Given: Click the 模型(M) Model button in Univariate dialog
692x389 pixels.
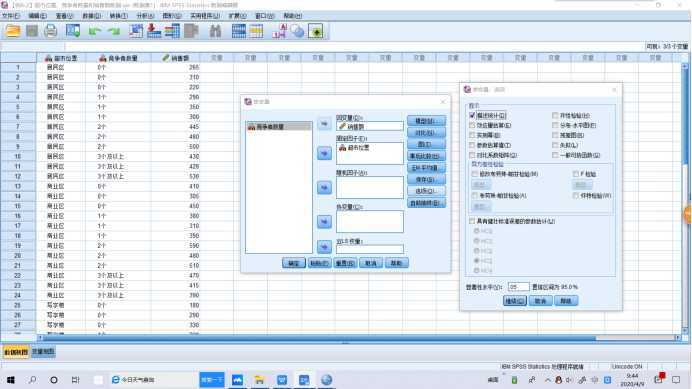Looking at the screenshot, I should coord(426,121).
